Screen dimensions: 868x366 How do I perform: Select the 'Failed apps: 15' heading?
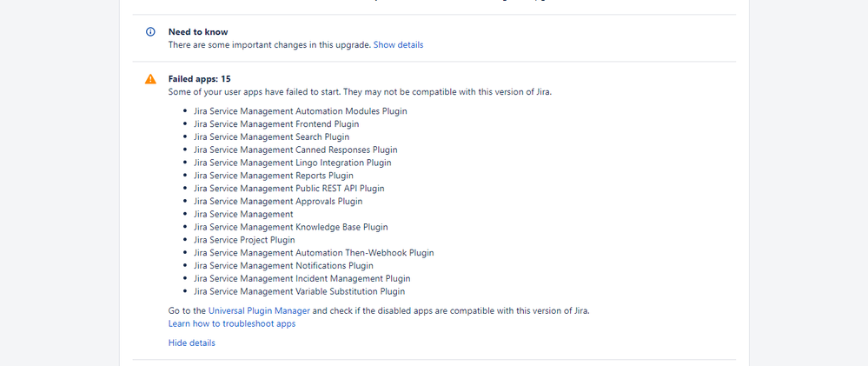tap(199, 79)
